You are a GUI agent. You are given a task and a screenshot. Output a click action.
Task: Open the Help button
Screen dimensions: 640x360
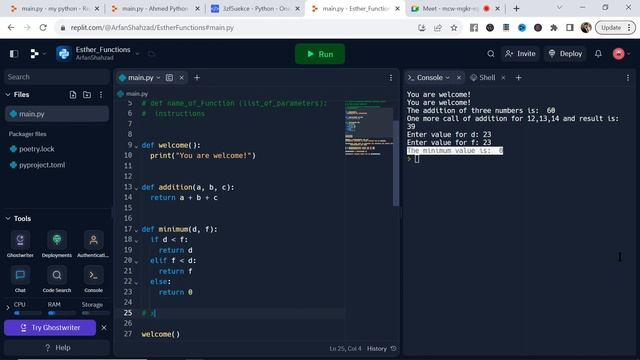pyautogui.click(x=57, y=348)
